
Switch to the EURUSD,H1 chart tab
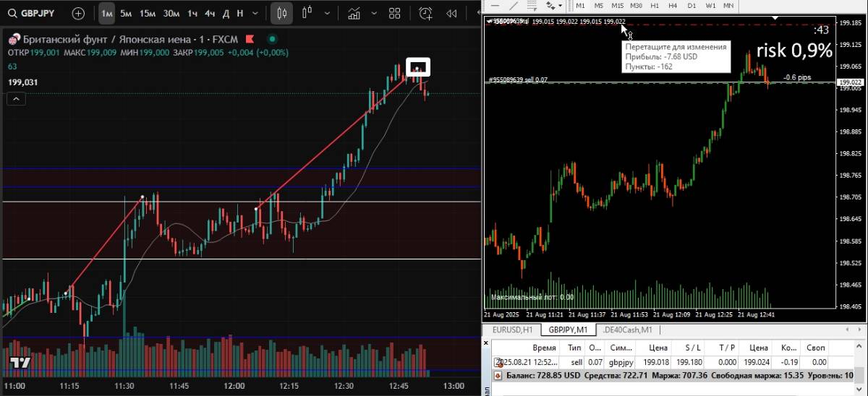[512, 330]
